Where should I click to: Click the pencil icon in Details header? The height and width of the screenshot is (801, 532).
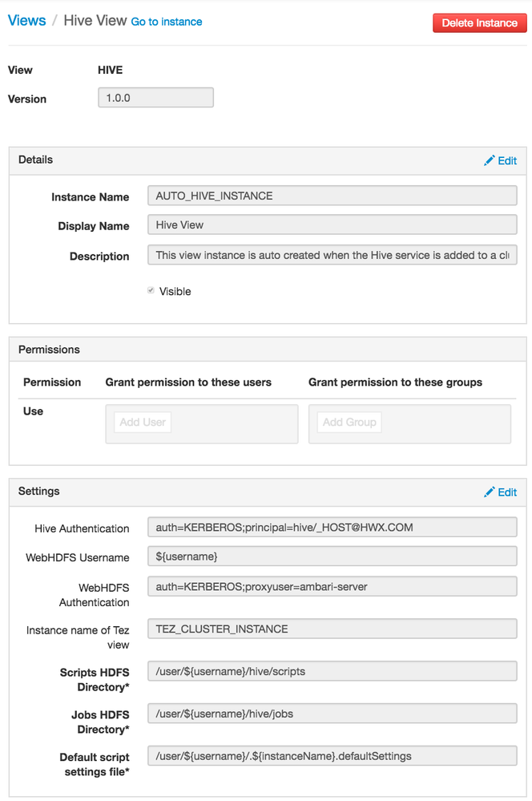point(490,160)
